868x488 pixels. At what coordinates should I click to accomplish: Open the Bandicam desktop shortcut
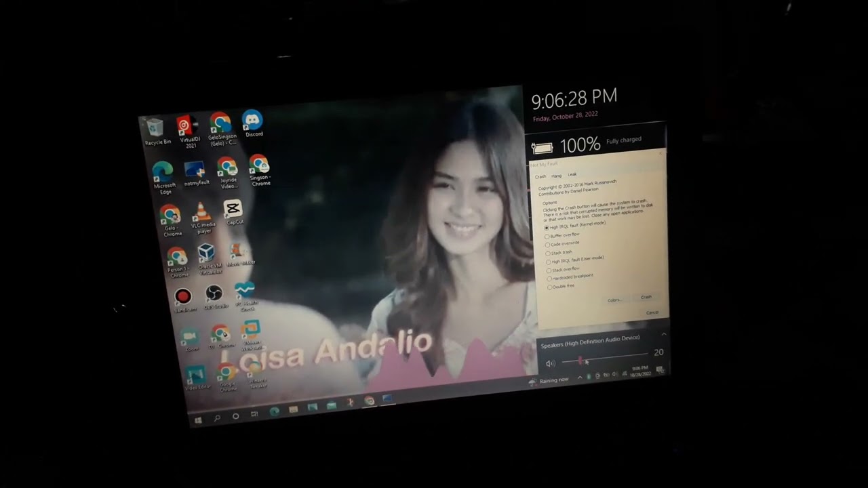tap(184, 300)
